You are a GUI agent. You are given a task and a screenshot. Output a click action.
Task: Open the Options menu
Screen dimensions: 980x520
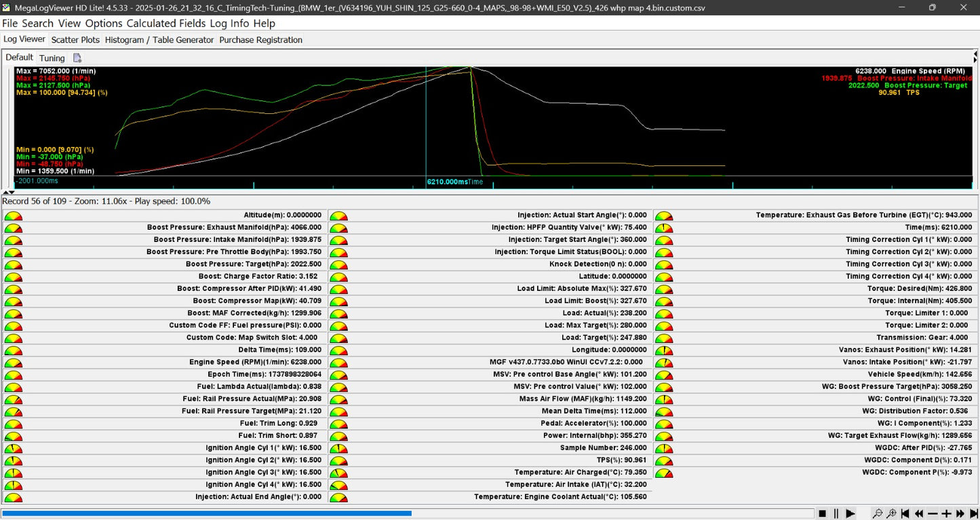[x=104, y=23]
